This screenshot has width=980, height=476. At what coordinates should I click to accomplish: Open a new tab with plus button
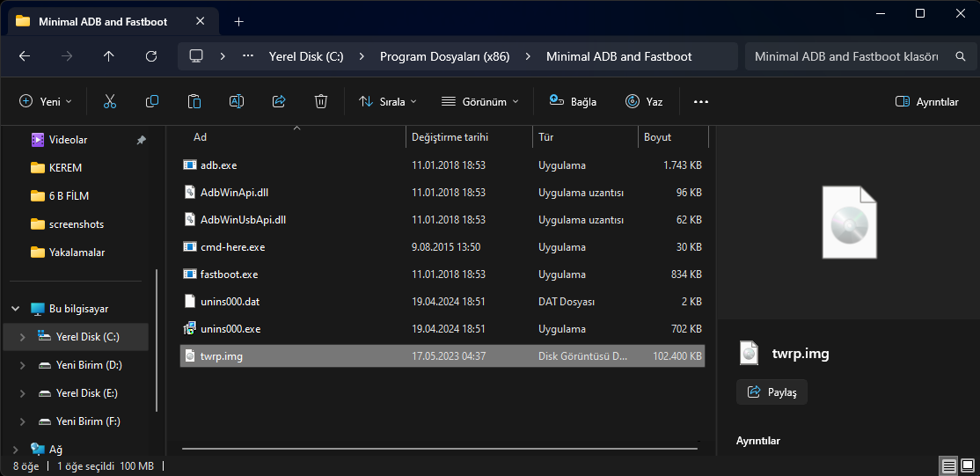tap(238, 21)
